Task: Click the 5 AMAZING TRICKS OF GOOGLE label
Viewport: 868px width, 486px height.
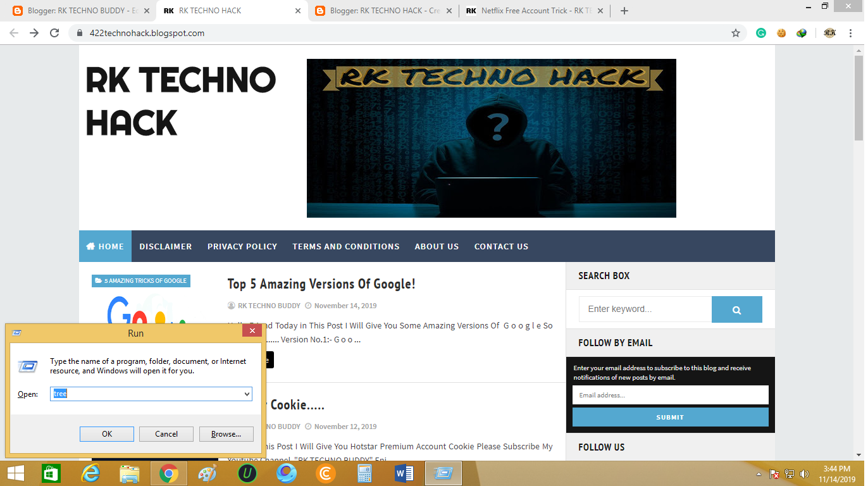Action: coord(141,280)
